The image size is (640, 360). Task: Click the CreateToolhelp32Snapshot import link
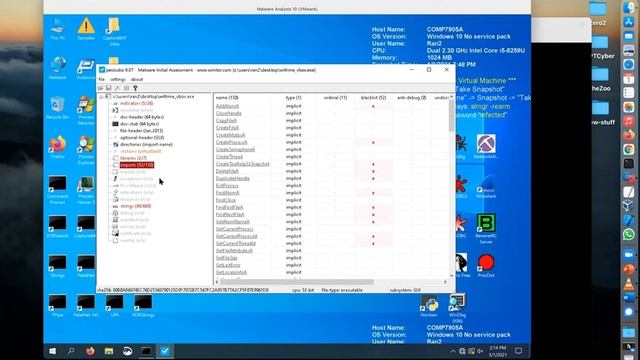[242, 164]
